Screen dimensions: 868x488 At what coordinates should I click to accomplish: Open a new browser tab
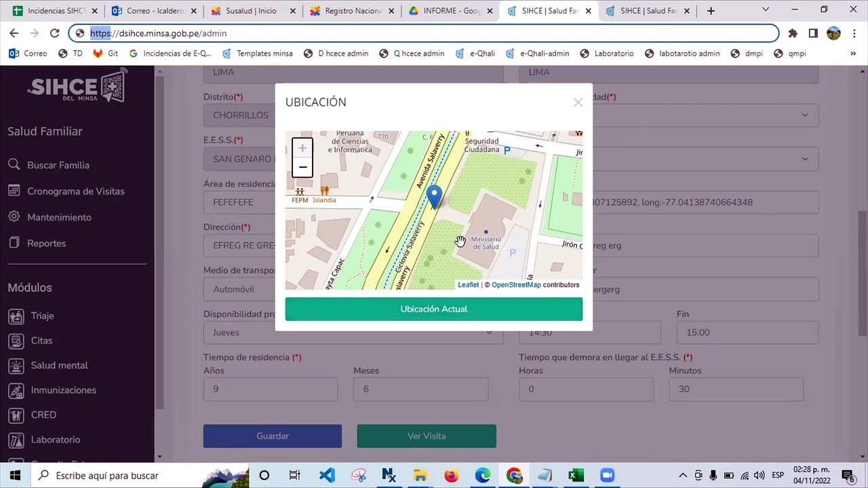point(711,11)
